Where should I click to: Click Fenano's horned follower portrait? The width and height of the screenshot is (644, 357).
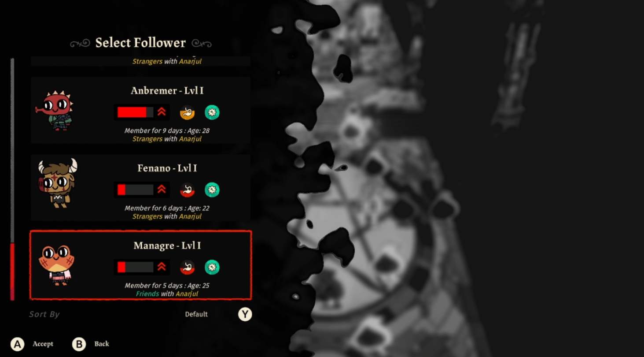click(x=58, y=183)
